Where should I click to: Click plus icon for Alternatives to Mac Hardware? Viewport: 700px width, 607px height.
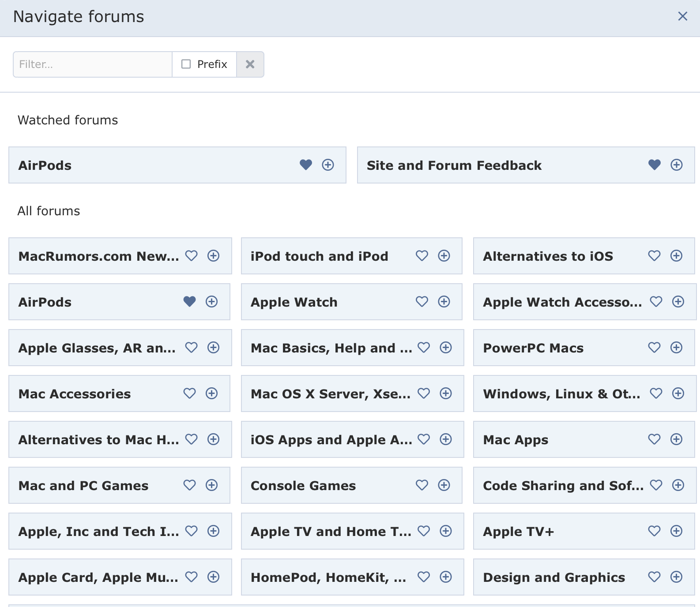pyautogui.click(x=214, y=439)
